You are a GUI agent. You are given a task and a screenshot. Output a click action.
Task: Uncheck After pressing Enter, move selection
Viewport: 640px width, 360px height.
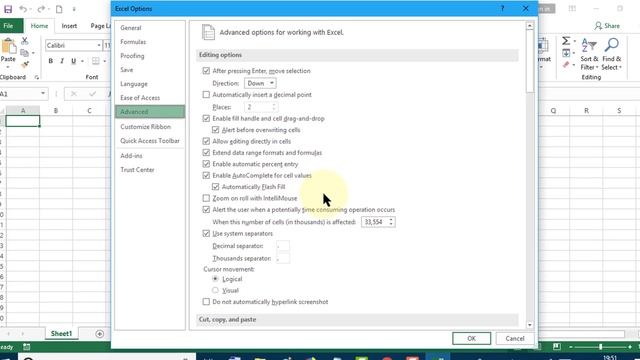206,71
